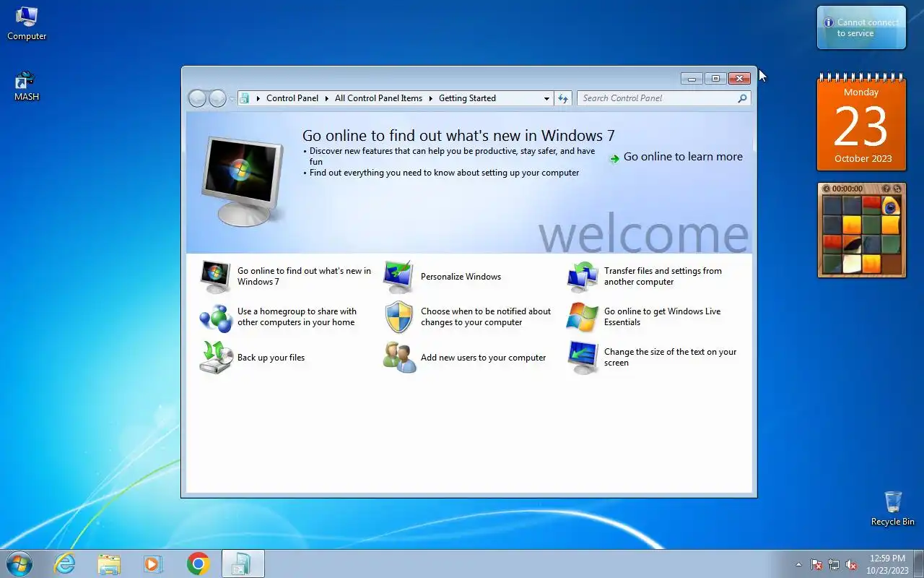Click the puzzle gadget help question icon
Screen dimensions: 924x578
tap(887, 189)
